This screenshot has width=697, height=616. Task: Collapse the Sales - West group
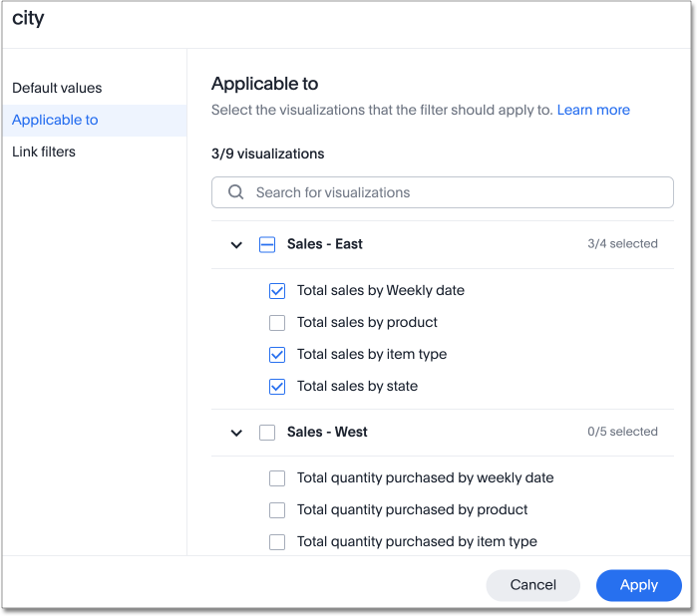click(236, 433)
